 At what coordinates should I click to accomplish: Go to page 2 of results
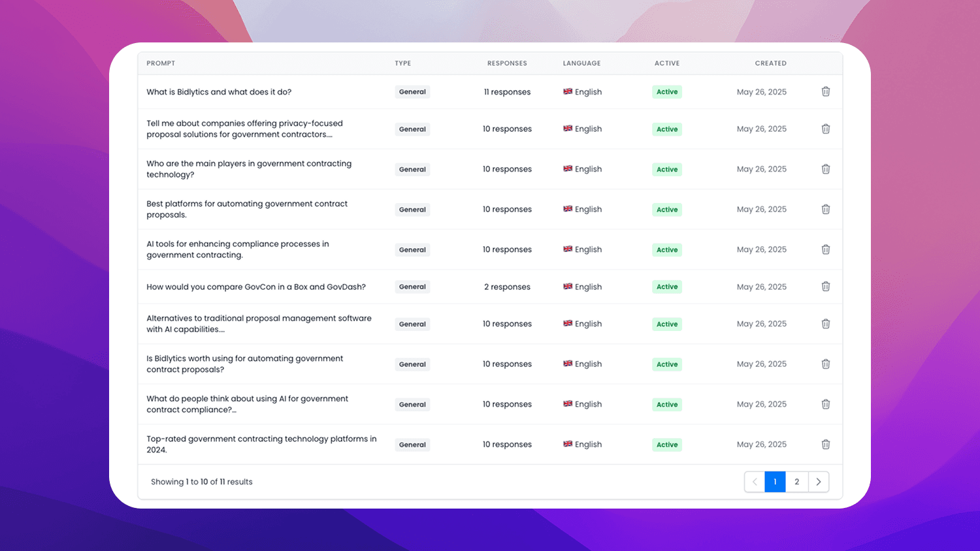[796, 481]
